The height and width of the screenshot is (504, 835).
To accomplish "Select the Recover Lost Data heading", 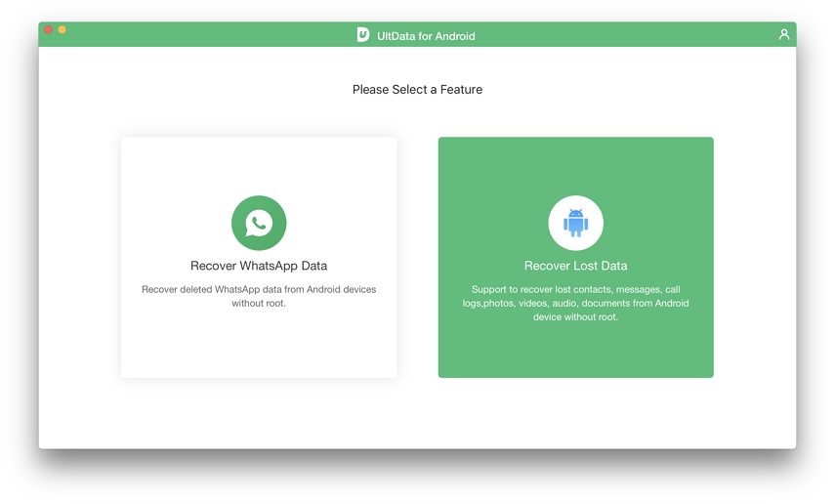I will point(575,266).
